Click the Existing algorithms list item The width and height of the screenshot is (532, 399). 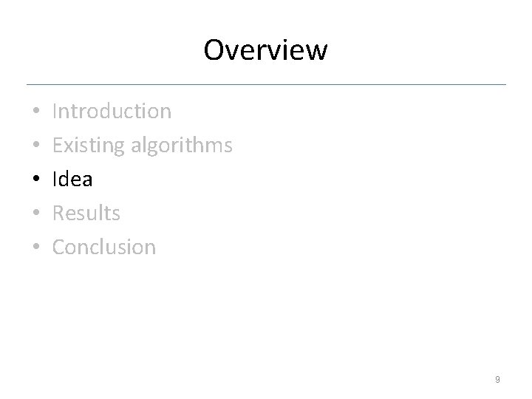[142, 146]
